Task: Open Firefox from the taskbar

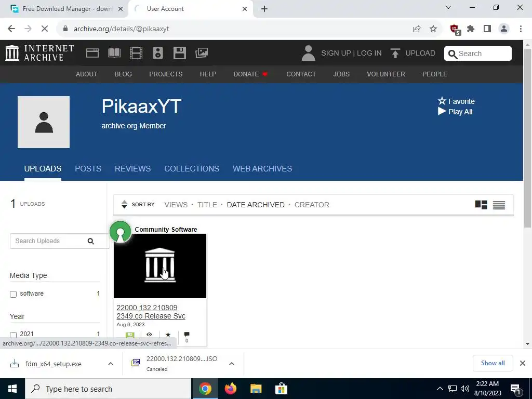Action: pyautogui.click(x=230, y=389)
